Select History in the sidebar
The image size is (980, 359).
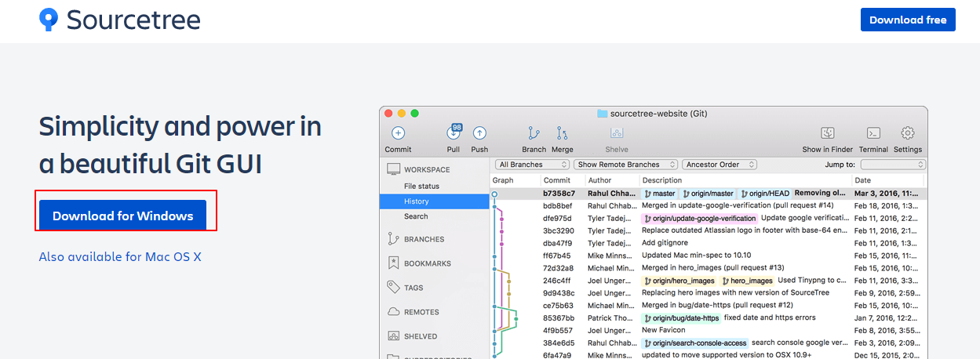(435, 201)
